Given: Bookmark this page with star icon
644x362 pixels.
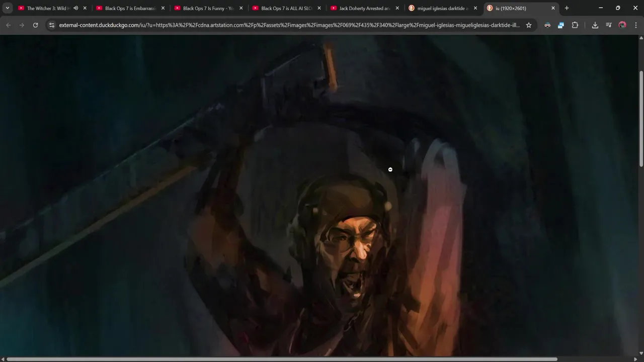Looking at the screenshot, I should pyautogui.click(x=528, y=25).
